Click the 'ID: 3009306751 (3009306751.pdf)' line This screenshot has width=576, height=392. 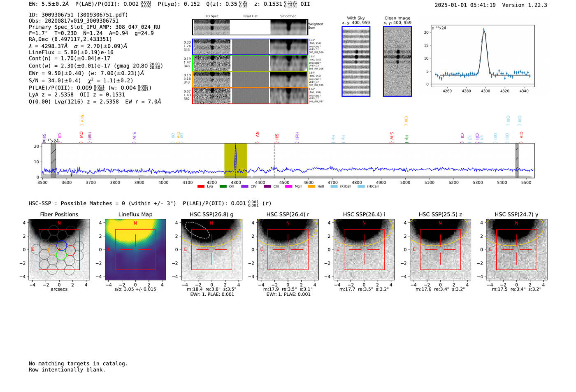click(78, 15)
